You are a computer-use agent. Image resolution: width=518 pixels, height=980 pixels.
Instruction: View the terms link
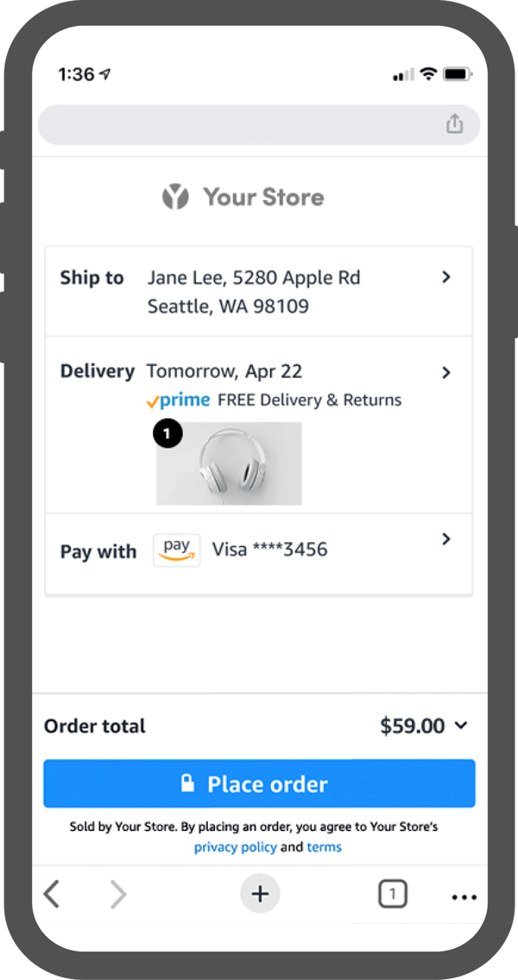(325, 847)
